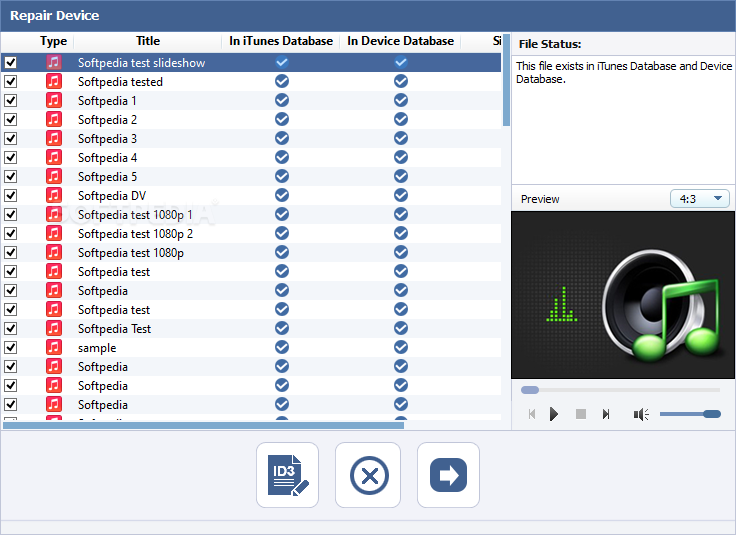Click iTunes Database checkmark for Softpedia DV
Screen dimensions: 736x535
click(282, 195)
